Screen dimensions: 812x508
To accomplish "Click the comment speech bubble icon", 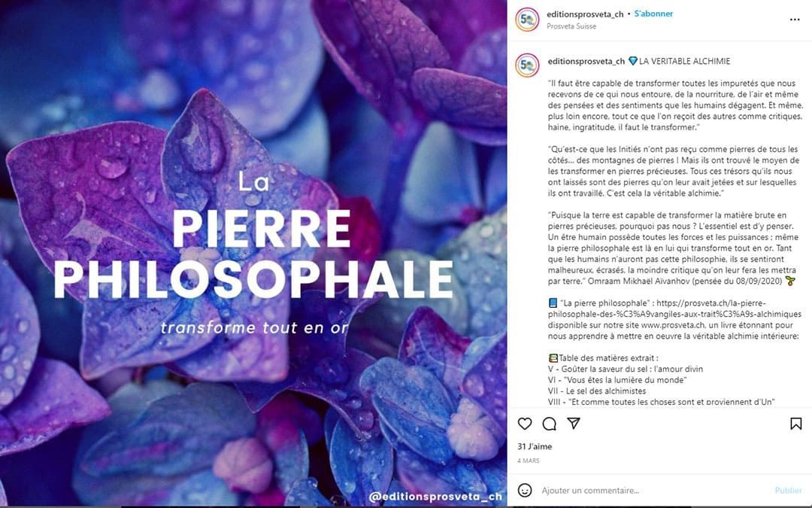I will [x=550, y=424].
